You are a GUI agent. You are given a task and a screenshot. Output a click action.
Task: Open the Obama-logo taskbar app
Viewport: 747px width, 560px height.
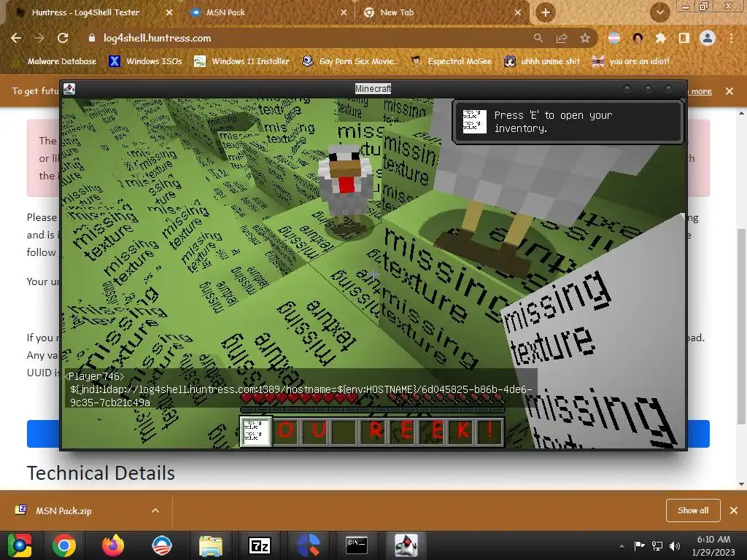[x=162, y=545]
